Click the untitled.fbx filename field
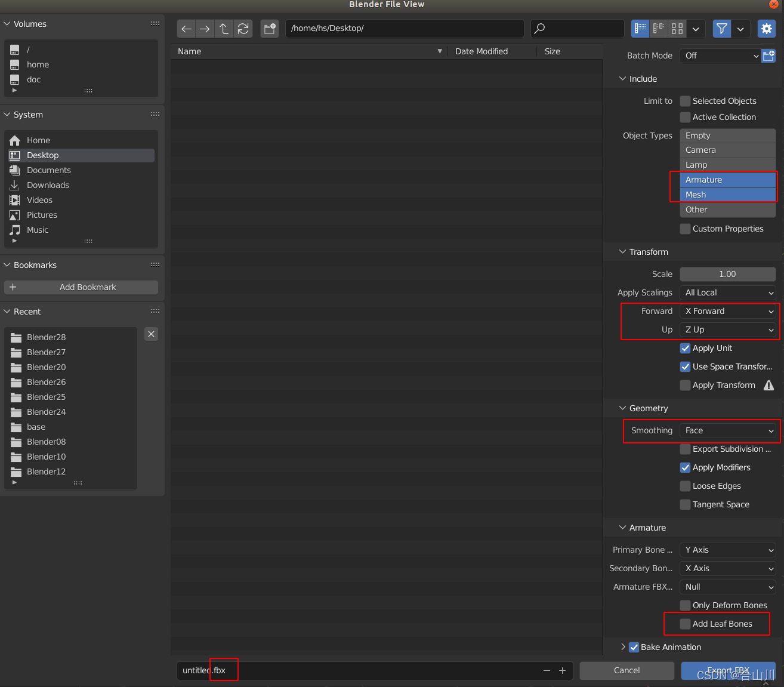The image size is (784, 687). click(358, 671)
